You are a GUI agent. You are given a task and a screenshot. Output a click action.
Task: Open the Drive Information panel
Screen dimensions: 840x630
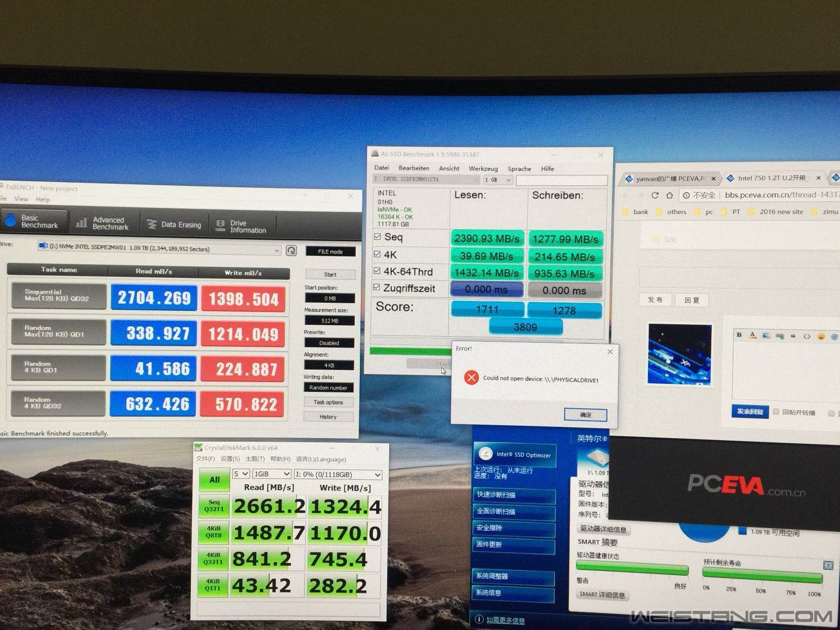[241, 226]
